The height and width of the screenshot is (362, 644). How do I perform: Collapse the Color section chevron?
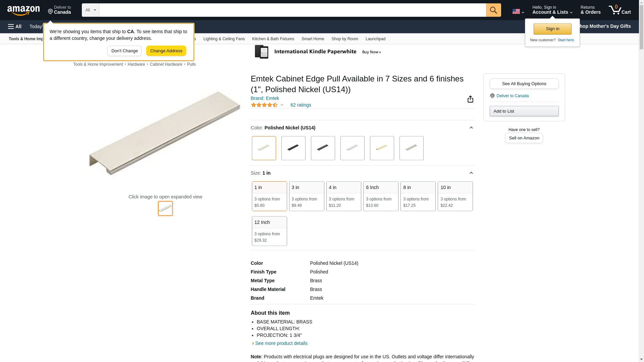point(471,128)
